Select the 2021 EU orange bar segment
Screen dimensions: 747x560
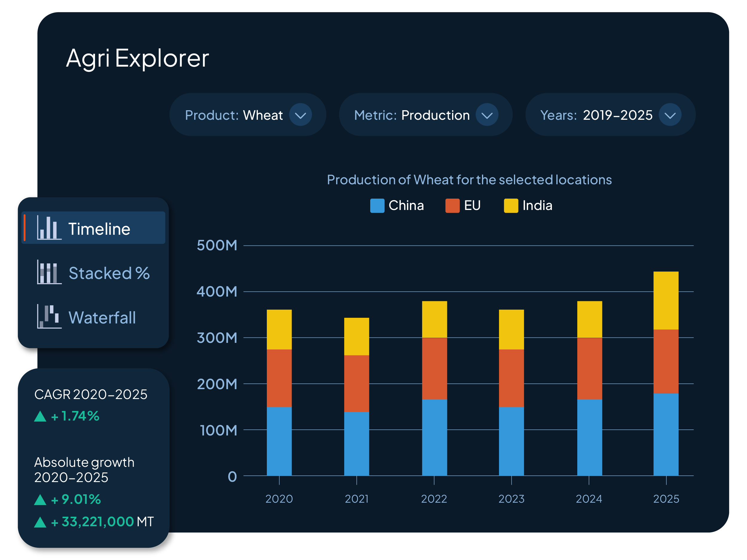356,383
